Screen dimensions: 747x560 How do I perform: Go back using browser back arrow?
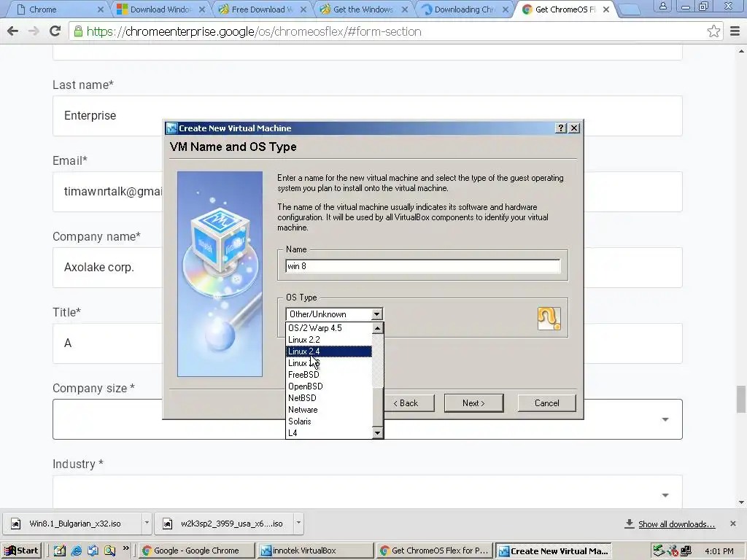(13, 31)
